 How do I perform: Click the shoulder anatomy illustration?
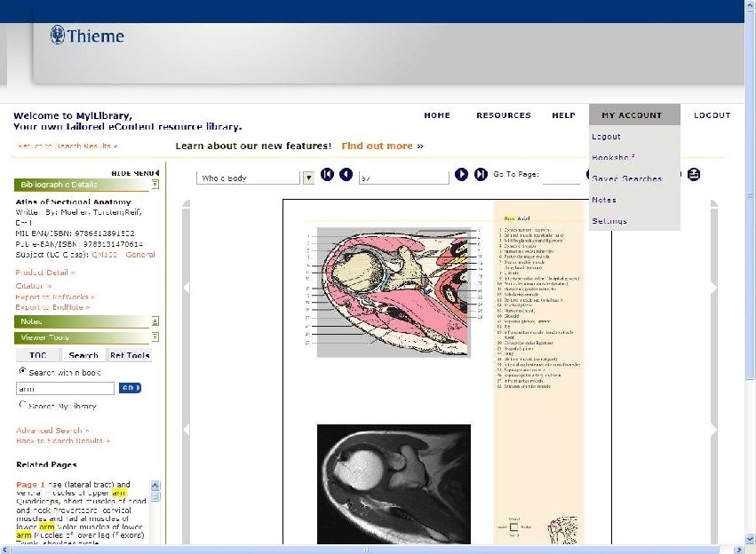(x=394, y=292)
